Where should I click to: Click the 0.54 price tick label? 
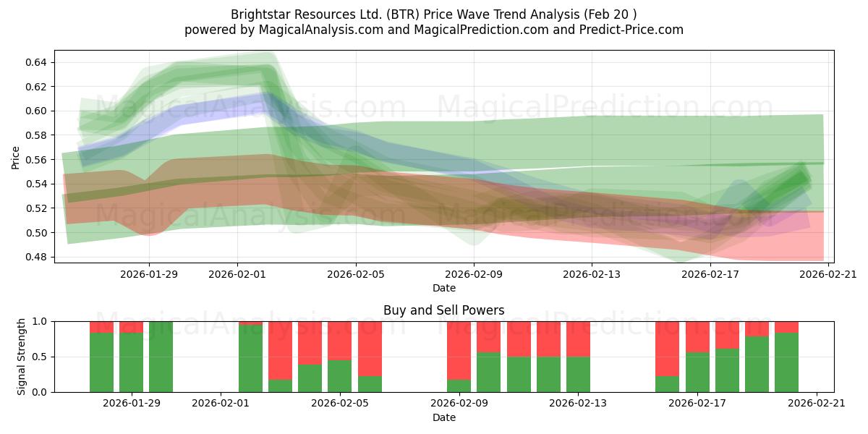(x=36, y=184)
